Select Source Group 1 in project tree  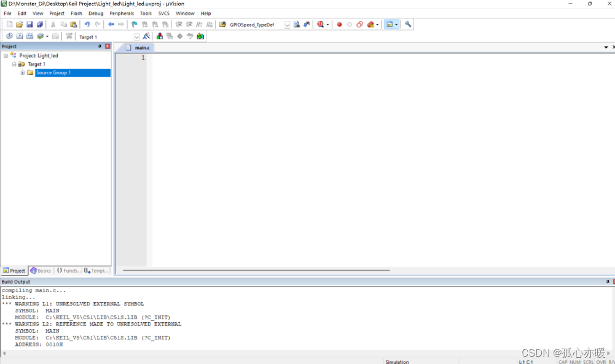click(x=53, y=73)
